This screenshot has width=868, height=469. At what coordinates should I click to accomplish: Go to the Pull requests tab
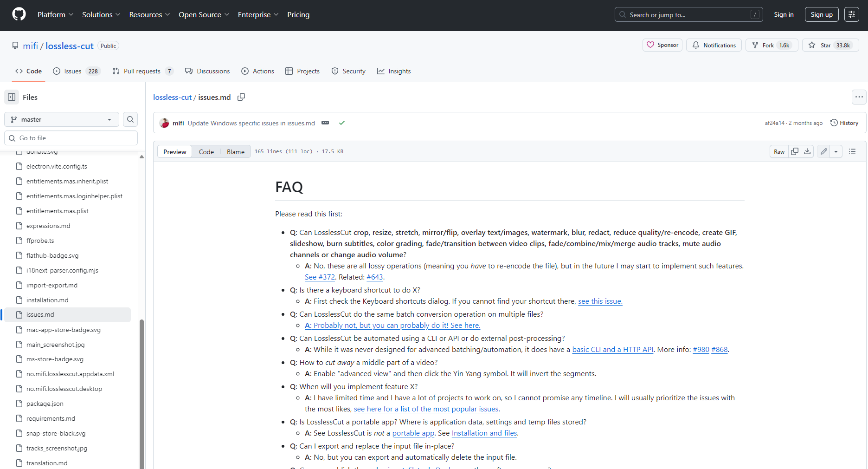click(x=142, y=71)
